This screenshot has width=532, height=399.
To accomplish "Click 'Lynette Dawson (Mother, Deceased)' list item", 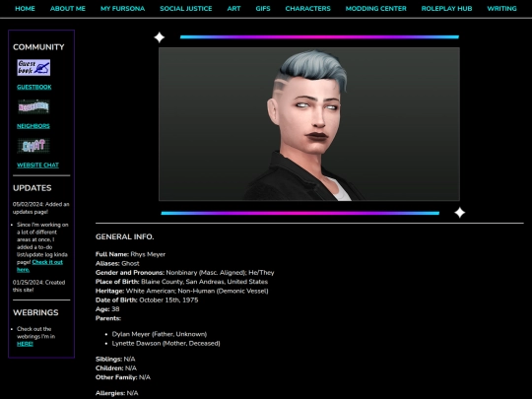I will (166, 344).
